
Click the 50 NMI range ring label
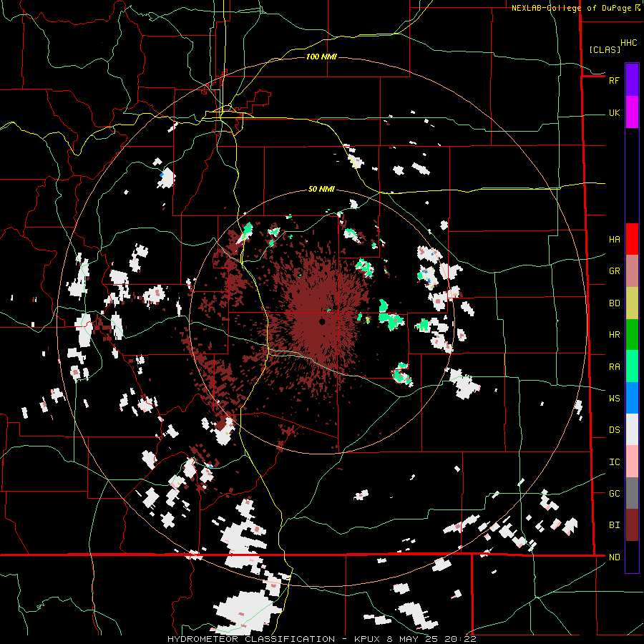click(321, 189)
